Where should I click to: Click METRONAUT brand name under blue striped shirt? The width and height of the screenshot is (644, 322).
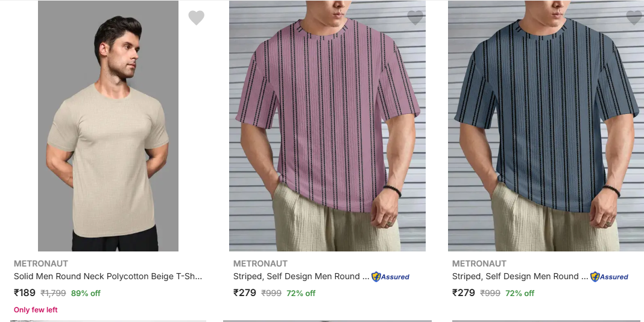479,264
